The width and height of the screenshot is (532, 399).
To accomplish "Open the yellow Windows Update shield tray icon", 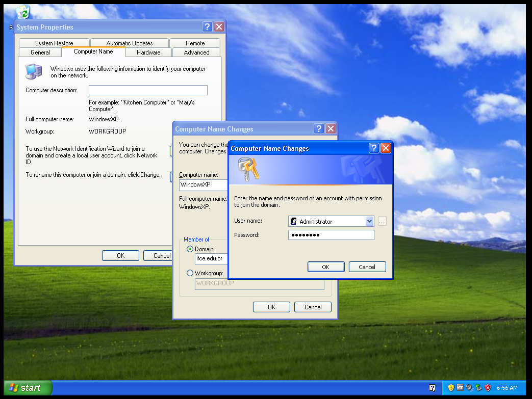I will tap(450, 388).
